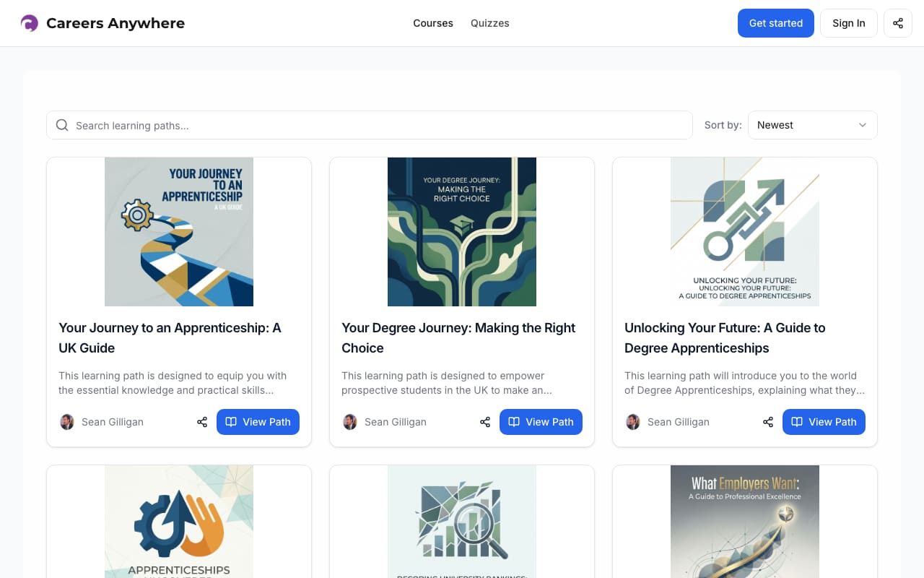Click the title Your Journey to an Apprenticeship: A UK Guide

coord(170,337)
